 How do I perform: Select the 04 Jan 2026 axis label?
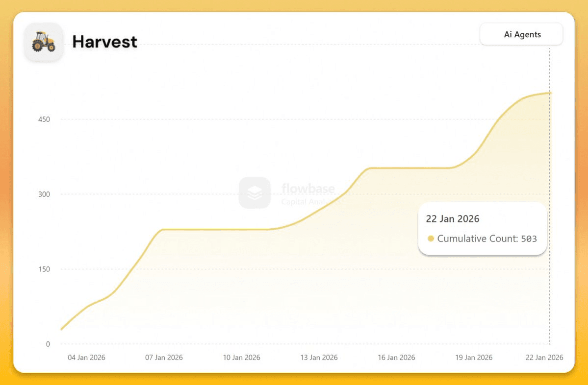(x=86, y=358)
